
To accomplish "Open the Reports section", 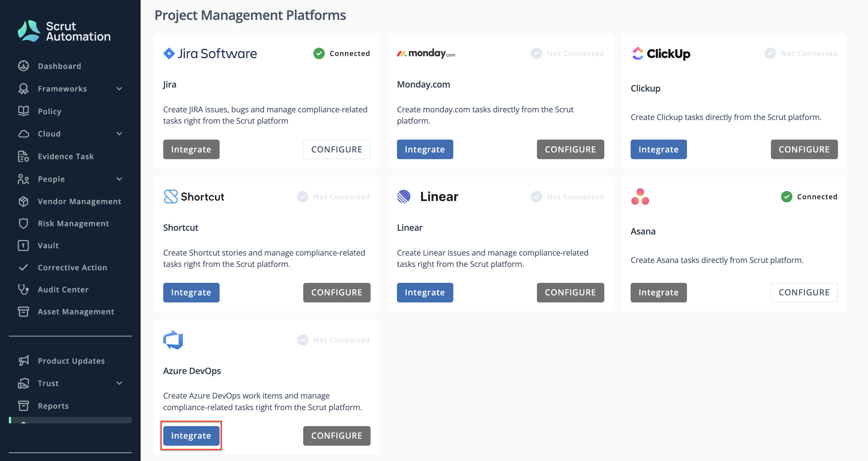I will click(x=53, y=406).
